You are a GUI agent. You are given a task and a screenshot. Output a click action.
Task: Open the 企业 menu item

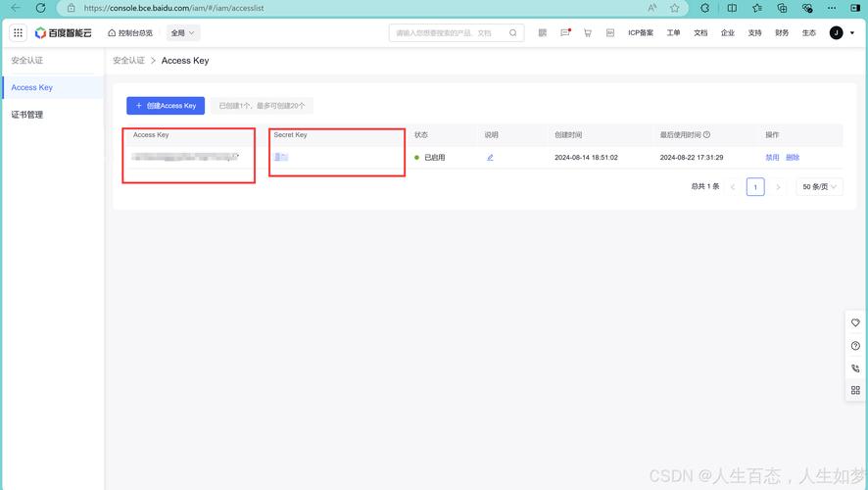point(727,32)
